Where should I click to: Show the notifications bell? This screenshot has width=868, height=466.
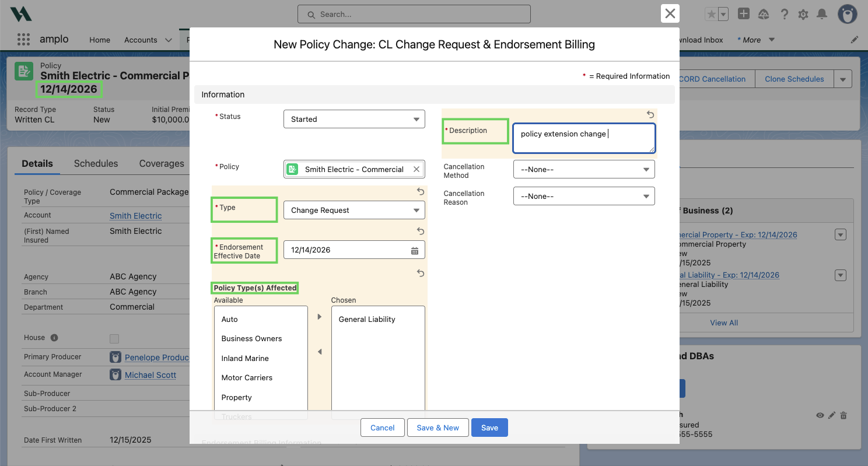tap(822, 15)
